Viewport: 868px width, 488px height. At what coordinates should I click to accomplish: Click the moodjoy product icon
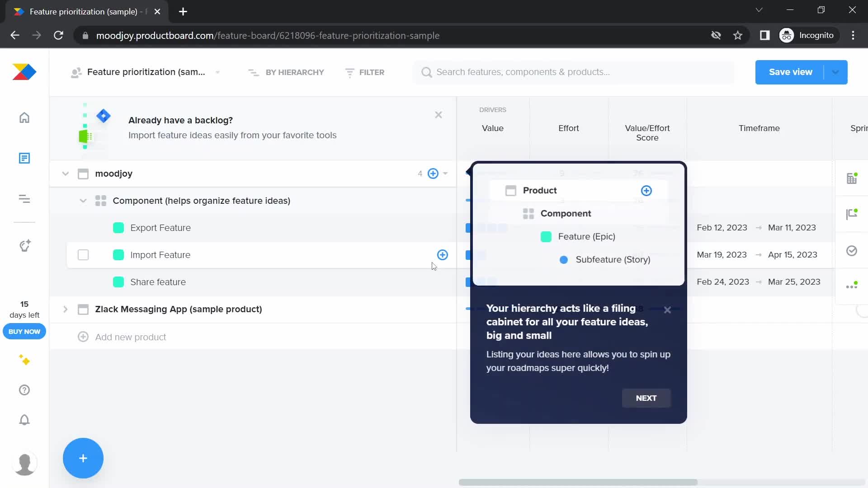coord(83,174)
